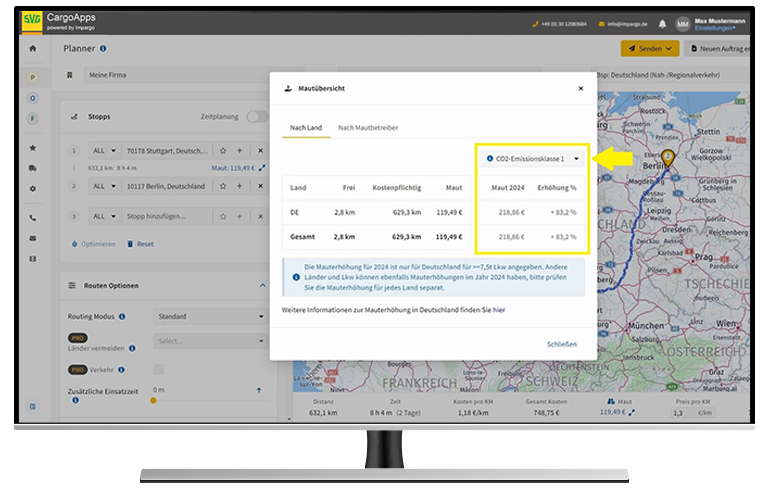Click the Schließen button
The height and width of the screenshot is (488, 768).
click(561, 344)
